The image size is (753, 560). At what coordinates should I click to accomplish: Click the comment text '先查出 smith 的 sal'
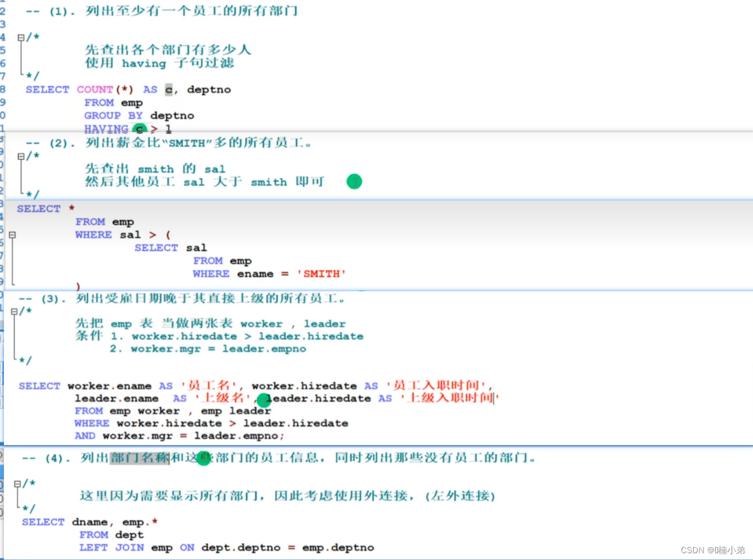point(155,168)
